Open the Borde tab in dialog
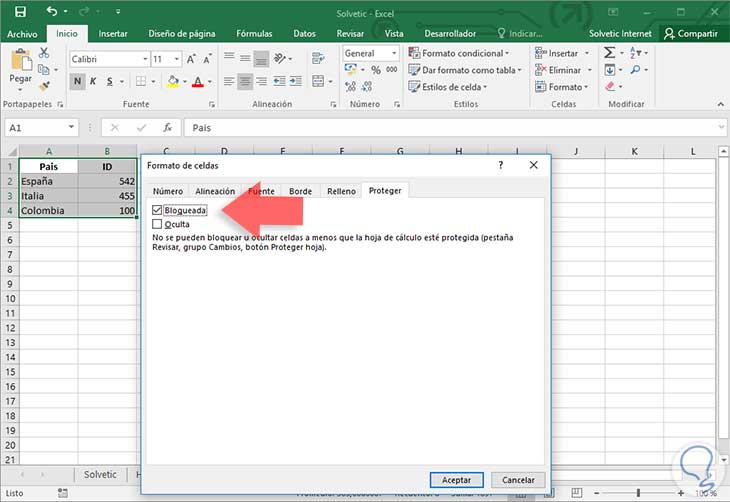This screenshot has width=730, height=502. (300, 191)
